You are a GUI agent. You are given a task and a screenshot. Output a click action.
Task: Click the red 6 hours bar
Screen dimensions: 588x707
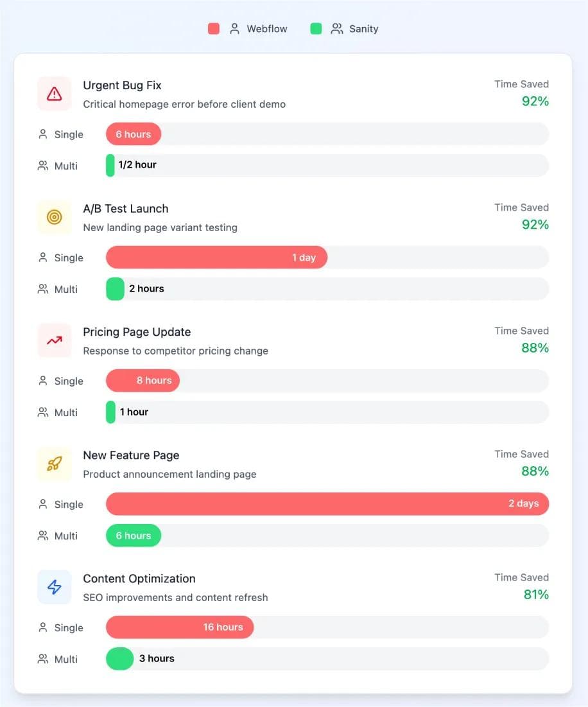coord(134,134)
